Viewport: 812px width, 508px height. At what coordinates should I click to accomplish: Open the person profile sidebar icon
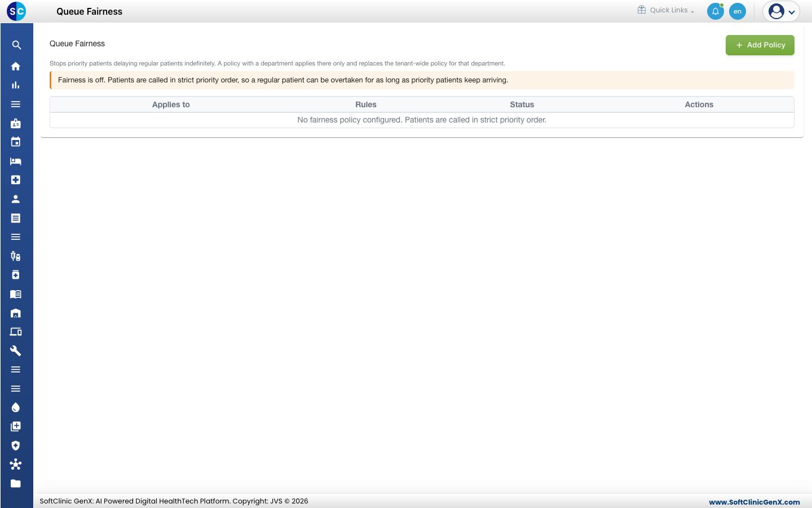click(16, 199)
